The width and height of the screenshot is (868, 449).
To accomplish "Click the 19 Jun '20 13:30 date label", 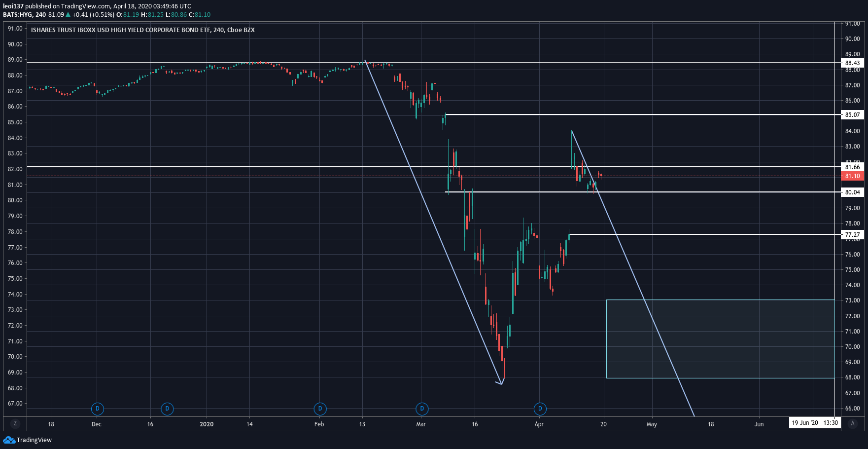I will click(x=815, y=423).
